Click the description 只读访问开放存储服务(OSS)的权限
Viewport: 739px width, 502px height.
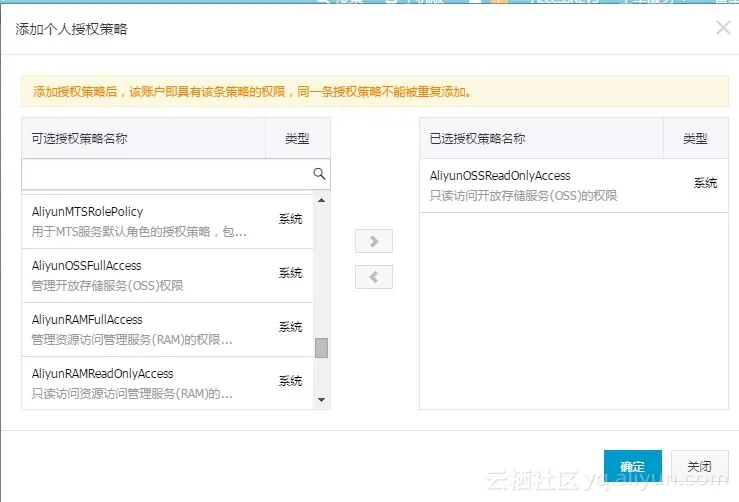(x=523, y=196)
